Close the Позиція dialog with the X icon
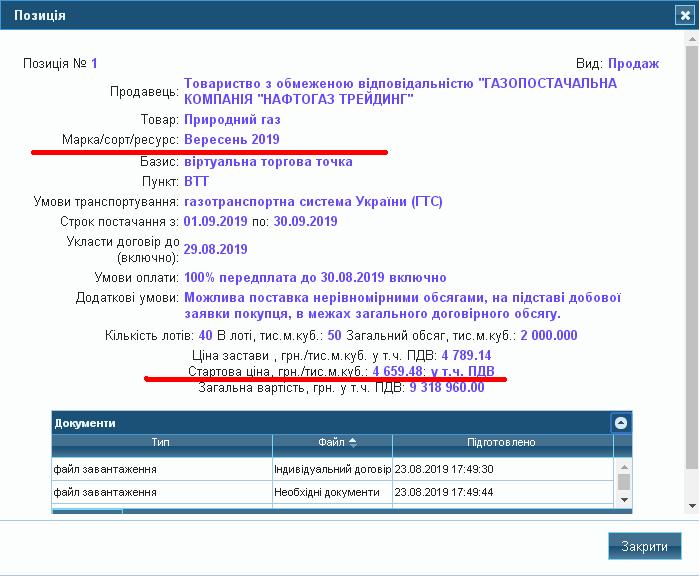This screenshot has height=578, width=700. coord(684,15)
